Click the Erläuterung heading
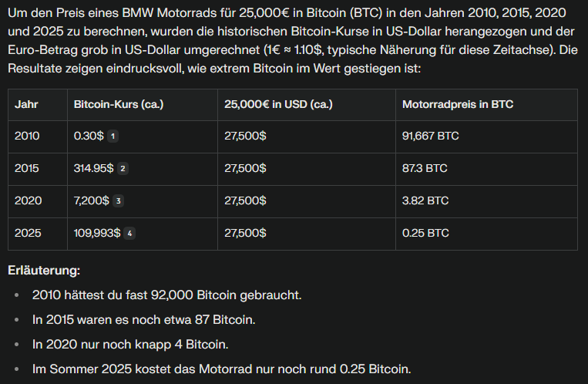The width and height of the screenshot is (588, 384). (44, 271)
